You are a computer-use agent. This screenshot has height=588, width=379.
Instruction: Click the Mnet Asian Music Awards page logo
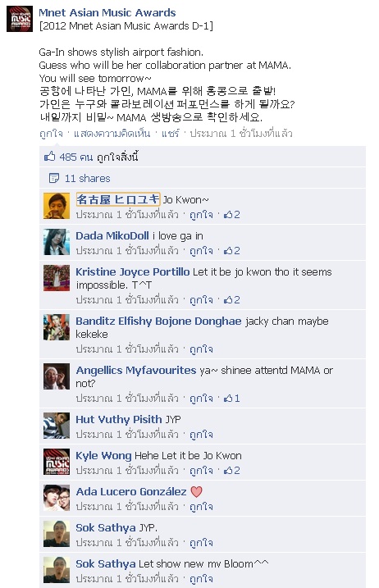pos(20,19)
